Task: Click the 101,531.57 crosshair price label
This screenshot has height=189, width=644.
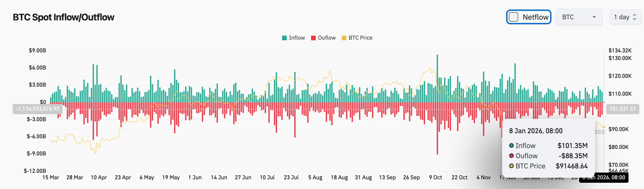Action: (622, 109)
